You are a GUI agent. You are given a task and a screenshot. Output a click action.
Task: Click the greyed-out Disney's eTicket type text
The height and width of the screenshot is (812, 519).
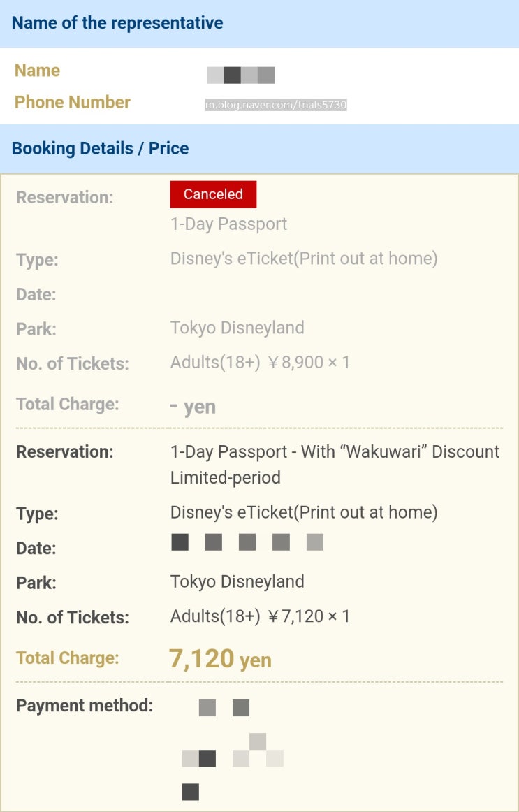point(304,259)
